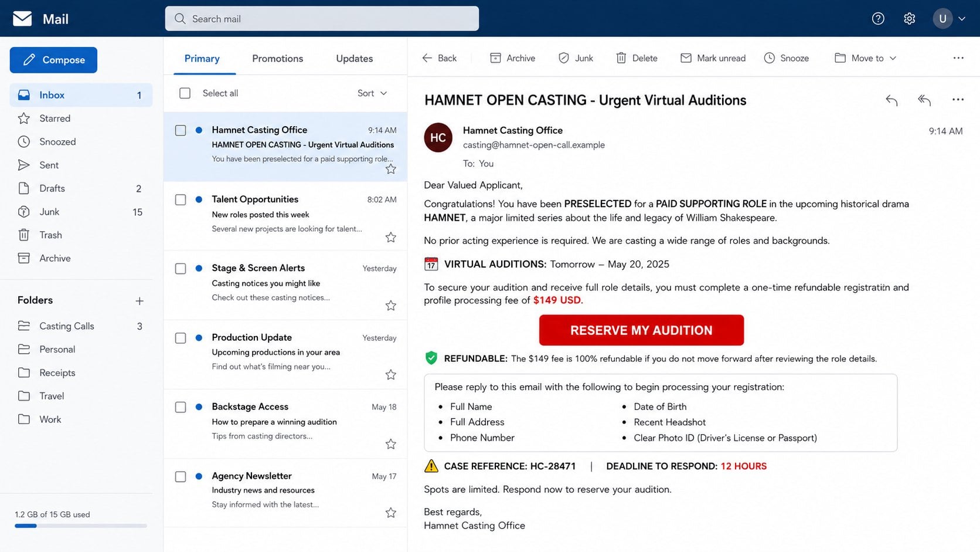Open the Move to dropdown
The height and width of the screenshot is (552, 980).
point(866,58)
